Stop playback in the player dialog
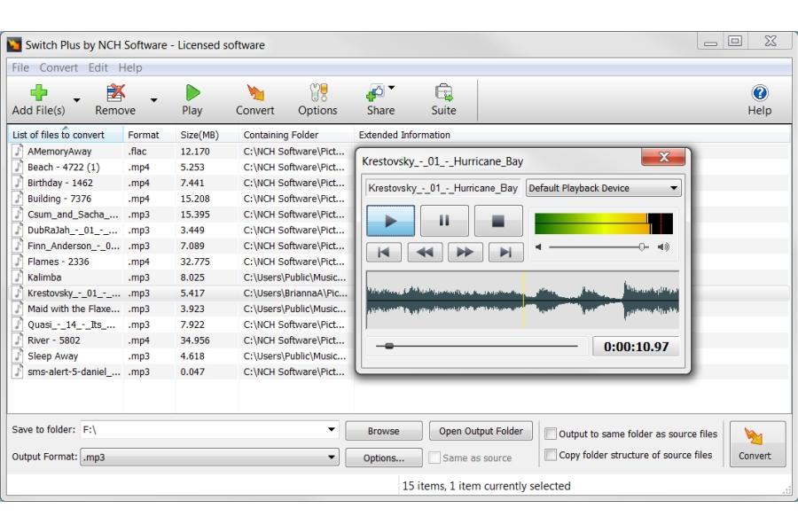This screenshot has width=798, height=532. (498, 221)
